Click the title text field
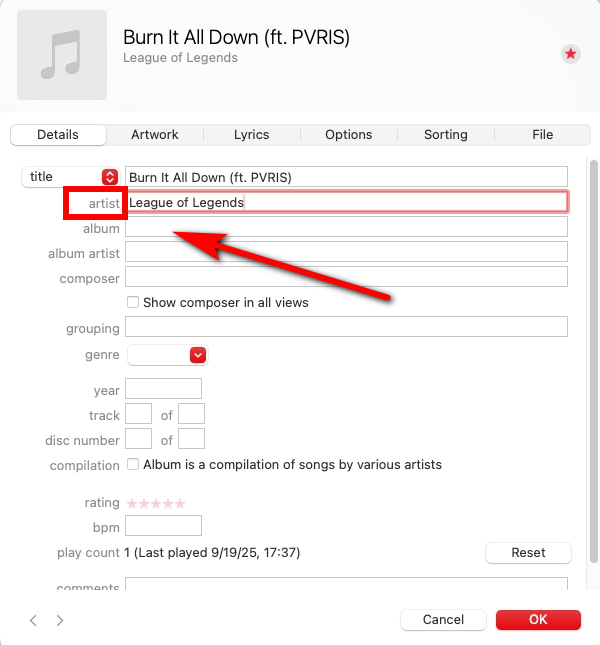 click(346, 177)
